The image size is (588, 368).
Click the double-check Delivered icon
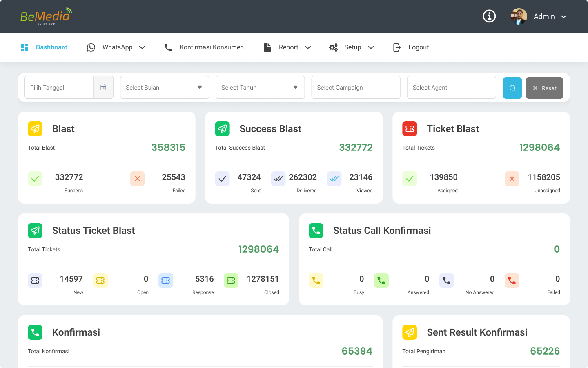pos(278,179)
